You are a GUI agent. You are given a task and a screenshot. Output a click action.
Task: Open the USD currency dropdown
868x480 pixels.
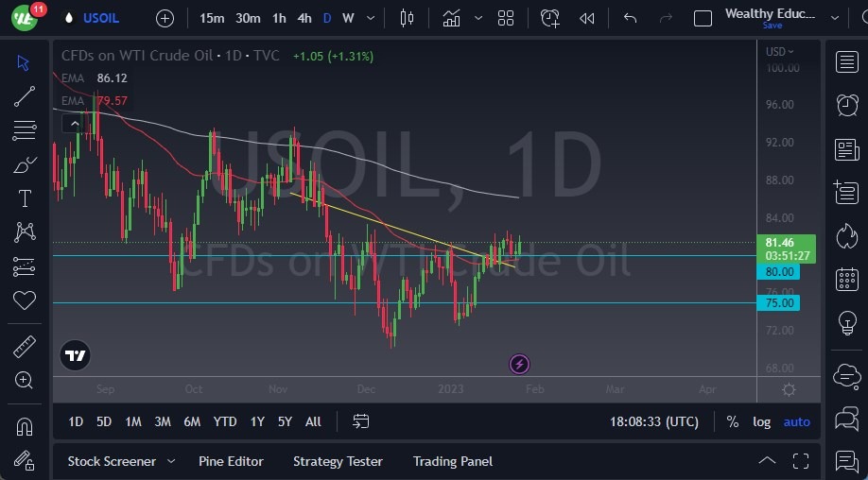pos(780,51)
